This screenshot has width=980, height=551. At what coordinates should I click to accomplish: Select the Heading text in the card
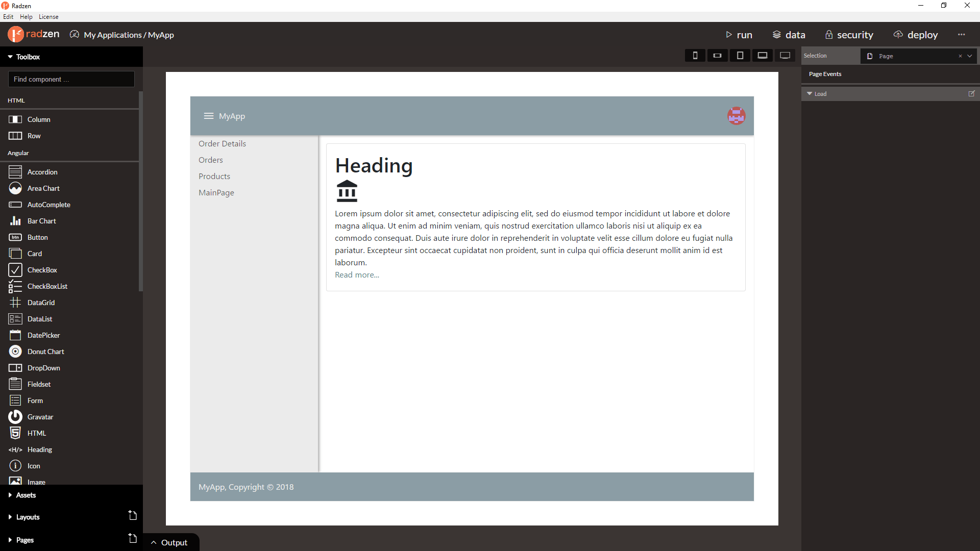tap(374, 166)
